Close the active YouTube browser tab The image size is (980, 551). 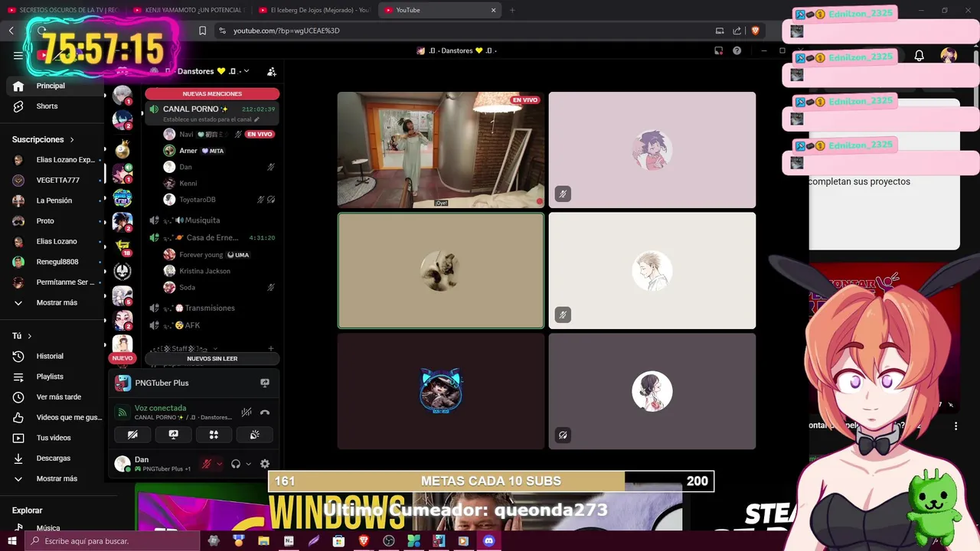[x=493, y=10]
